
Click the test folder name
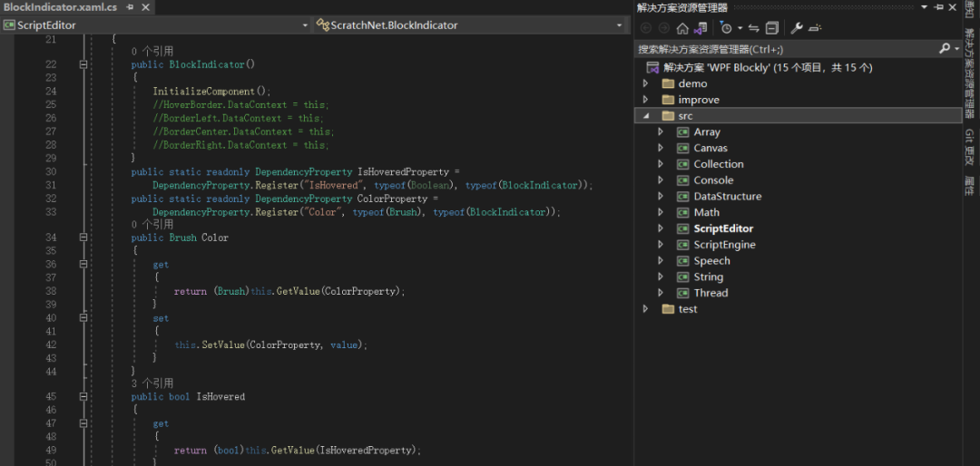click(x=688, y=309)
